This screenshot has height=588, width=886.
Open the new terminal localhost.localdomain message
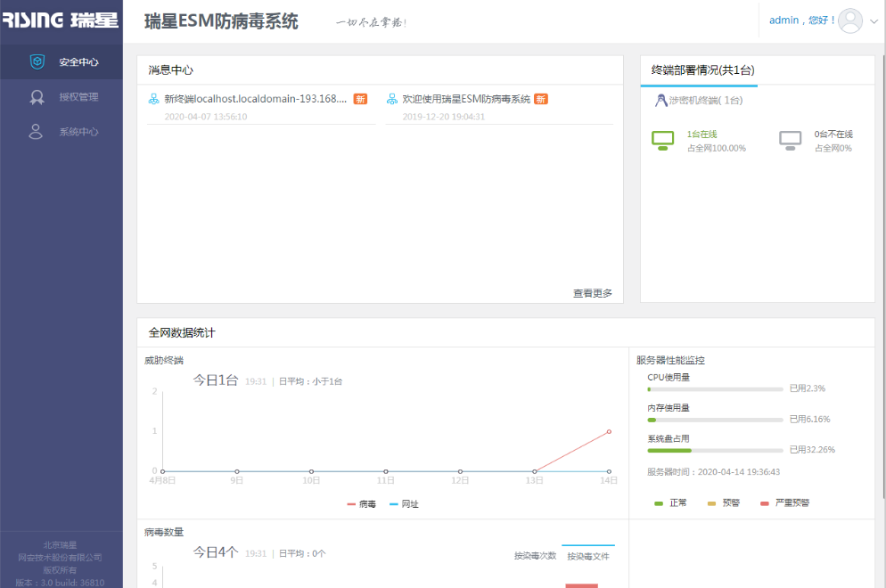coord(255,99)
